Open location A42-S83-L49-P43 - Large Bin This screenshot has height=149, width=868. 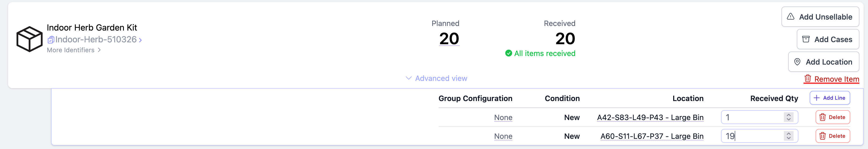tap(650, 117)
